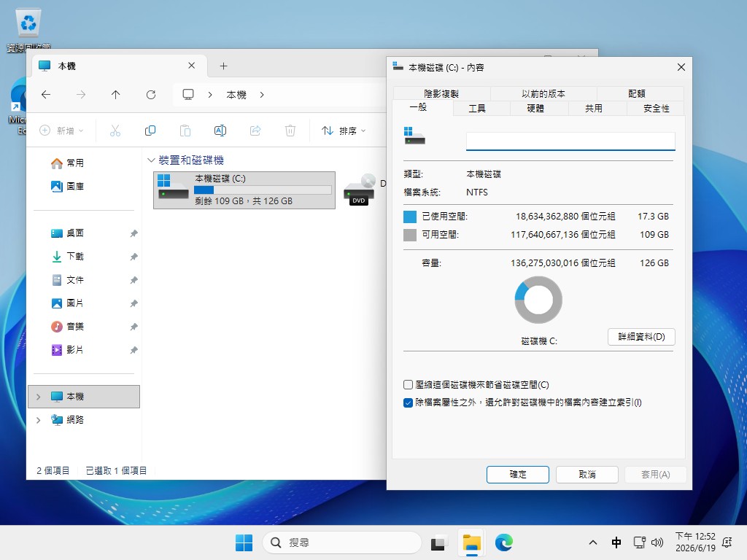The height and width of the screenshot is (560, 747).
Task: Open Microsoft Edge from the taskbar
Action: pyautogui.click(x=503, y=542)
